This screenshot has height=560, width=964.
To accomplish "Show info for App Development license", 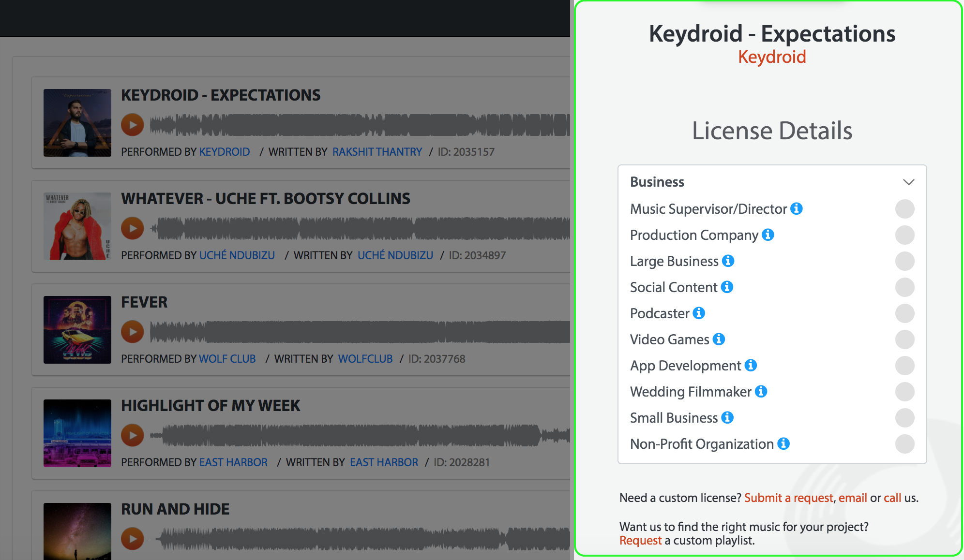I will click(x=751, y=365).
